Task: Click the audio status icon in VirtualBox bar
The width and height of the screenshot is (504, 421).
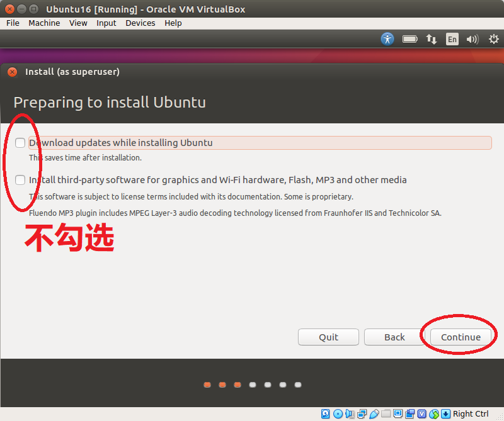Action: coord(350,413)
